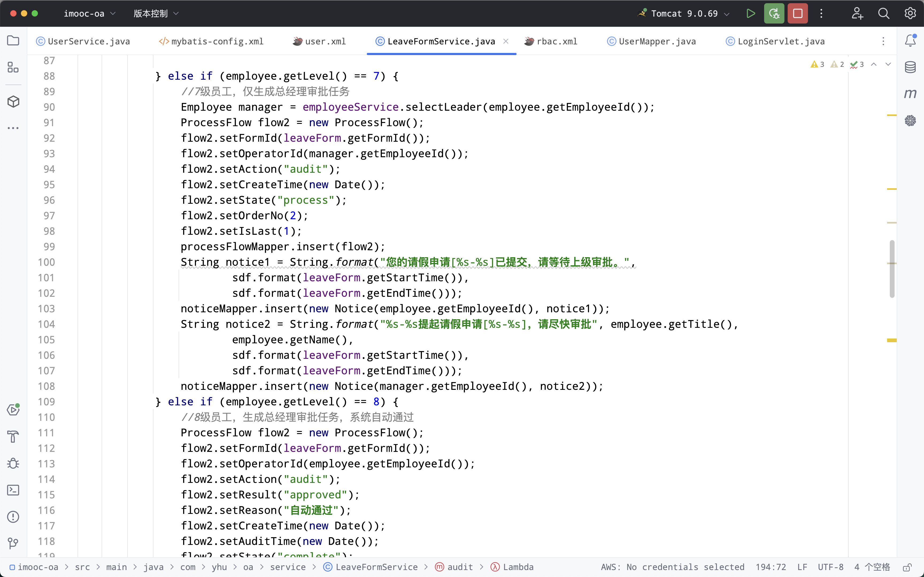Open the Terminal tool window
924x577 pixels.
13,490
